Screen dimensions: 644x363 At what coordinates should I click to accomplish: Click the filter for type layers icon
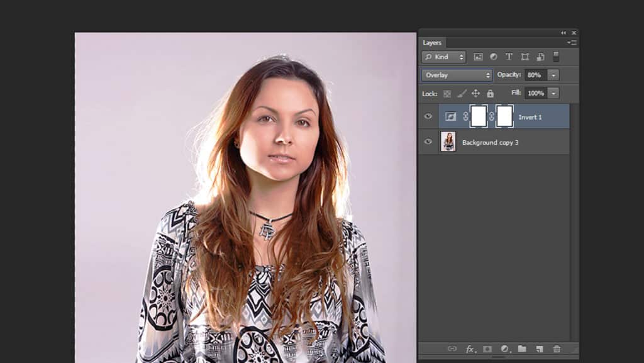click(x=509, y=57)
